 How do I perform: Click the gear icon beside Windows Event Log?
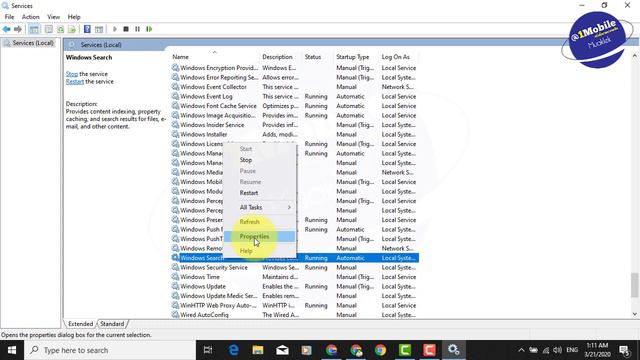175,96
